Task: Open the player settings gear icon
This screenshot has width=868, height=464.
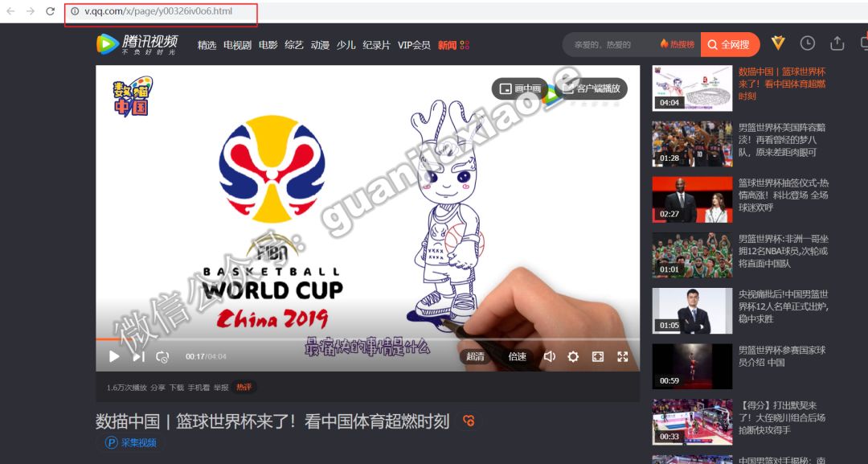Action: point(573,356)
